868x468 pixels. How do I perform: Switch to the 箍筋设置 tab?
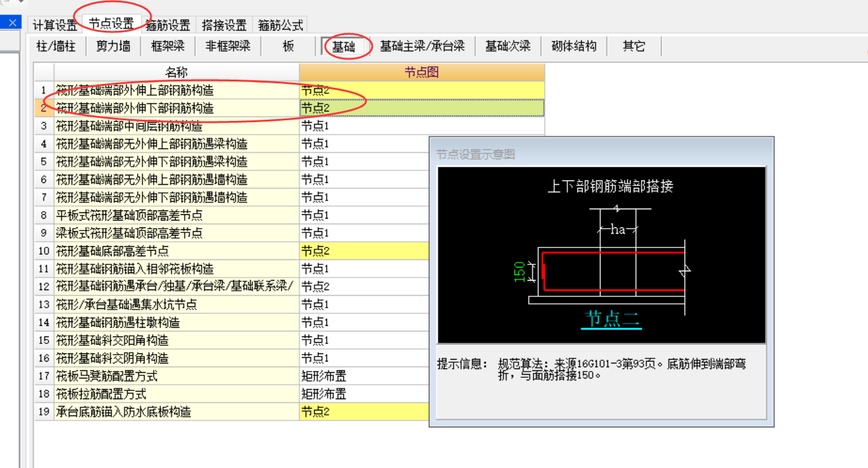(x=168, y=25)
